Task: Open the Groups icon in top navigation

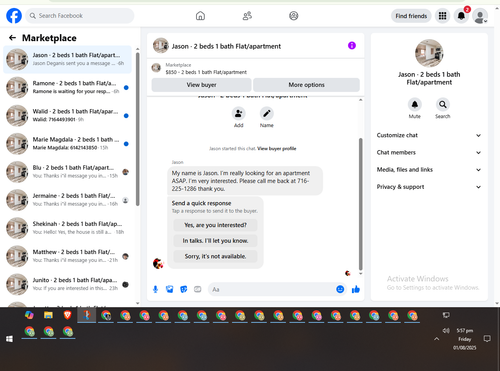Action: [x=294, y=16]
